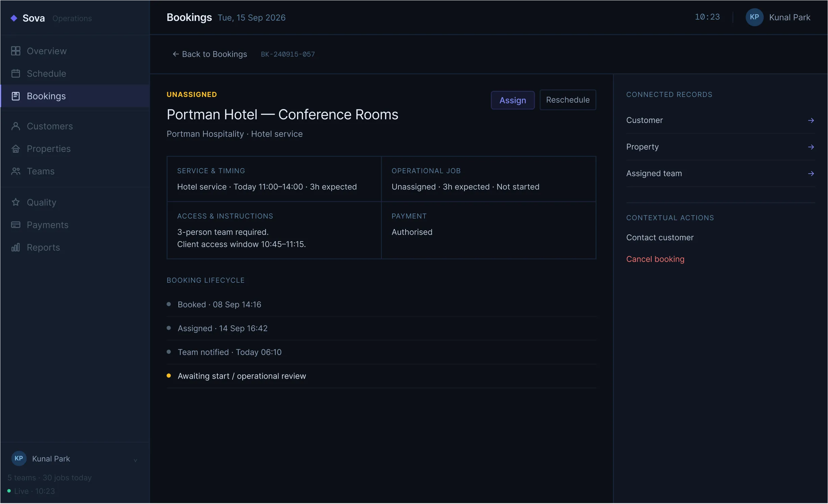This screenshot has height=504, width=828.
Task: Click Cancel booking action
Action: [655, 259]
